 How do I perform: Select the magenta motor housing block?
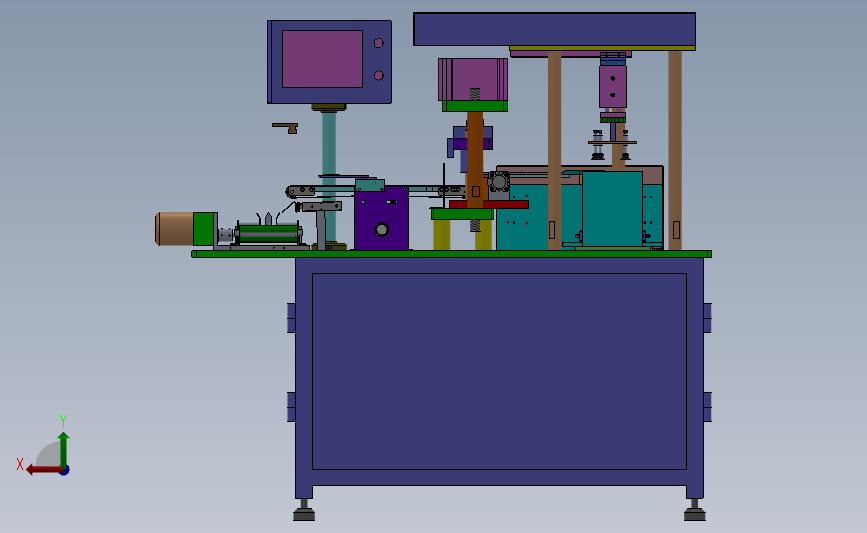(x=473, y=80)
